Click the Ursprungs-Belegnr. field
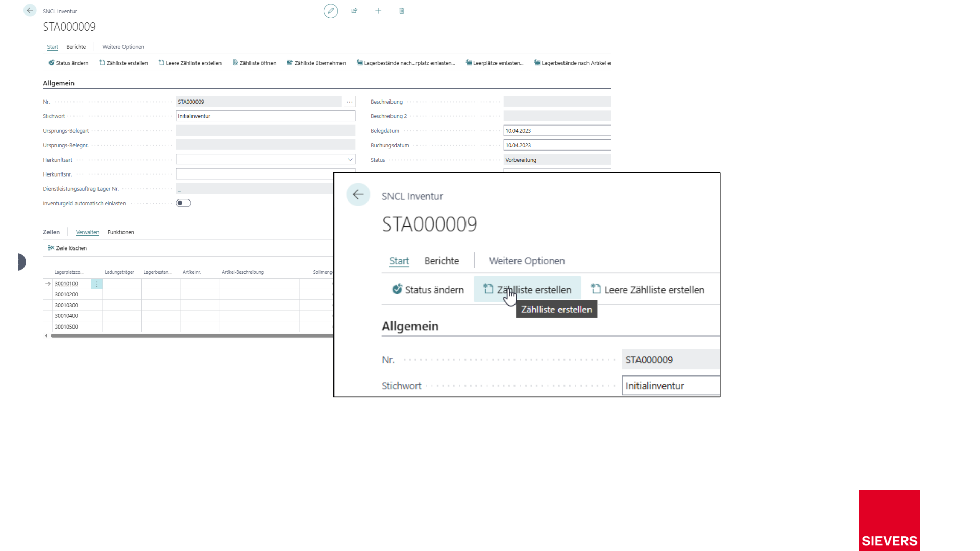This screenshot has width=980, height=551. point(265,145)
